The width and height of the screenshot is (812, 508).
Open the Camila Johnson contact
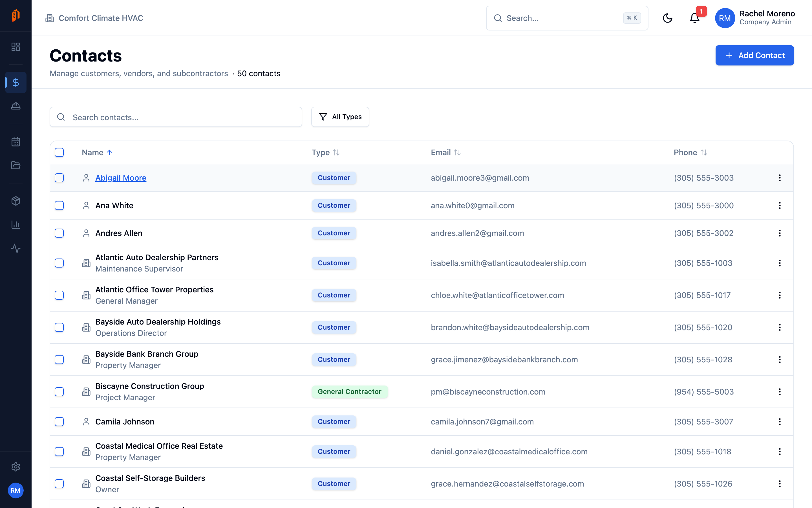[125, 422]
